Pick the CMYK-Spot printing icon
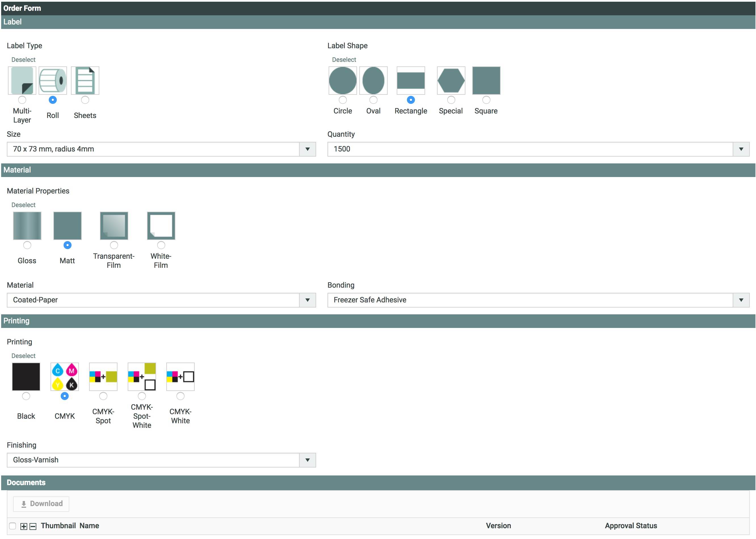The image size is (756, 539). click(x=103, y=377)
